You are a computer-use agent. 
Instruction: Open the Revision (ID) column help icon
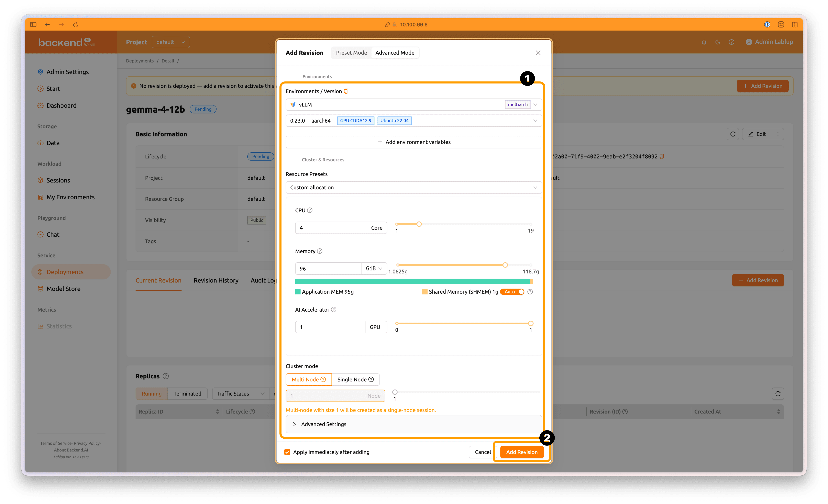click(x=625, y=412)
